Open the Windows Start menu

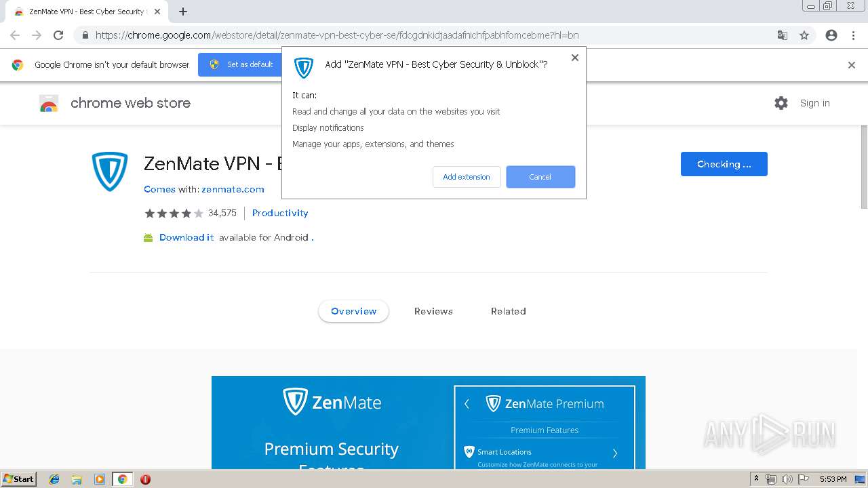click(x=18, y=479)
